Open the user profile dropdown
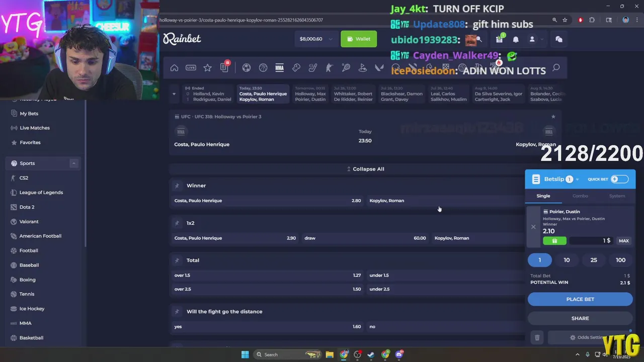This screenshot has height=362, width=644. (535, 39)
